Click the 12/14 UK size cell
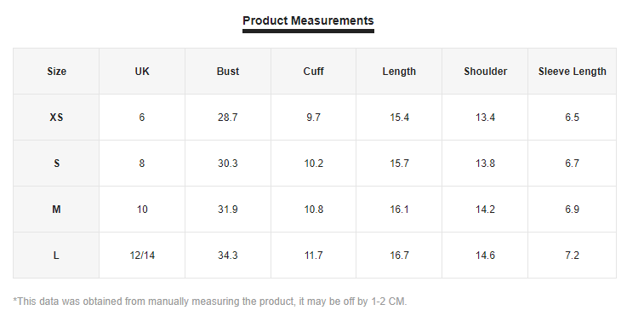The width and height of the screenshot is (644, 316). pyautogui.click(x=142, y=256)
